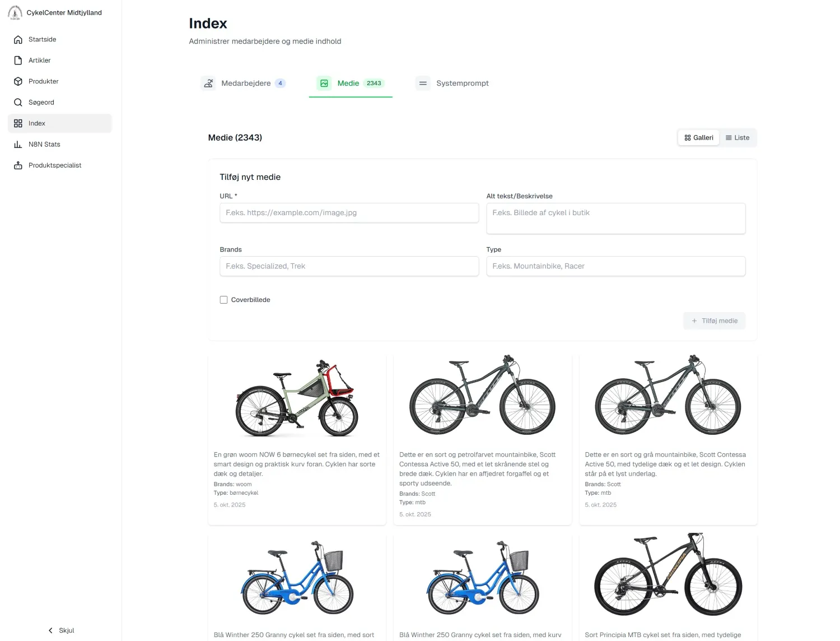Open Startside via the home icon
Image resolution: width=840 pixels, height=641 pixels.
(18, 40)
